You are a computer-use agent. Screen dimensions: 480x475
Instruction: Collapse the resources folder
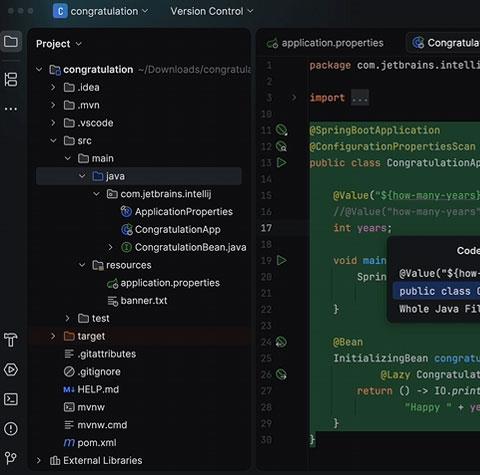point(82,265)
